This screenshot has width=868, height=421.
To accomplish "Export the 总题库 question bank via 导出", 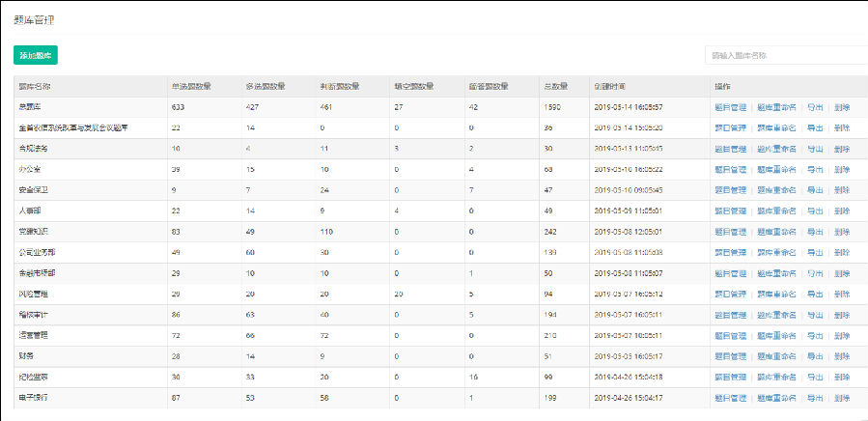I will tap(815, 107).
